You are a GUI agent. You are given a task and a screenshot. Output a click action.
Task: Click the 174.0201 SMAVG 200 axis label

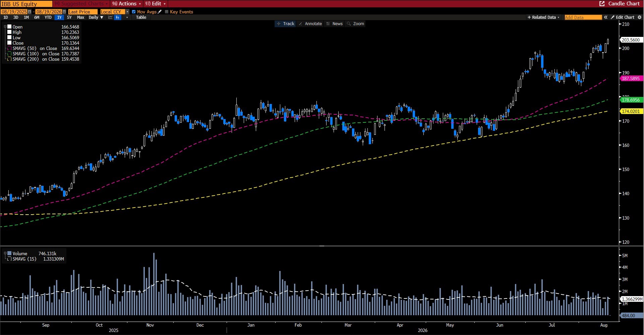pyautogui.click(x=631, y=111)
